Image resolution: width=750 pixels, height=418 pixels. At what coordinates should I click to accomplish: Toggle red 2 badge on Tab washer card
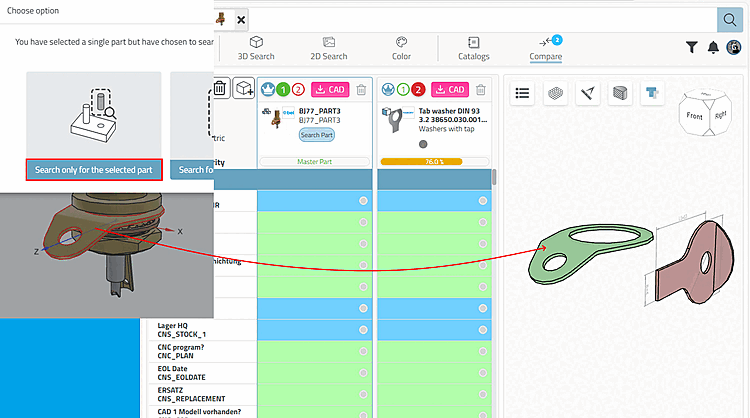click(x=418, y=89)
